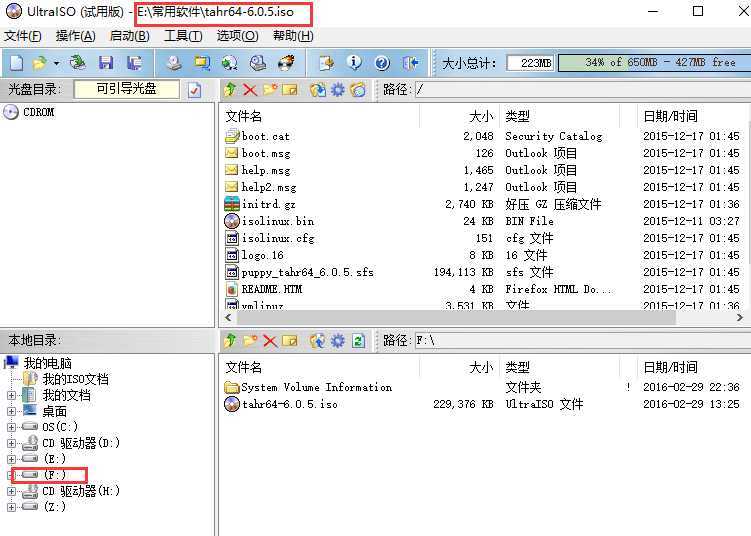Open the 操作(A) menu
Viewport: 751px width, 536px height.
point(75,36)
